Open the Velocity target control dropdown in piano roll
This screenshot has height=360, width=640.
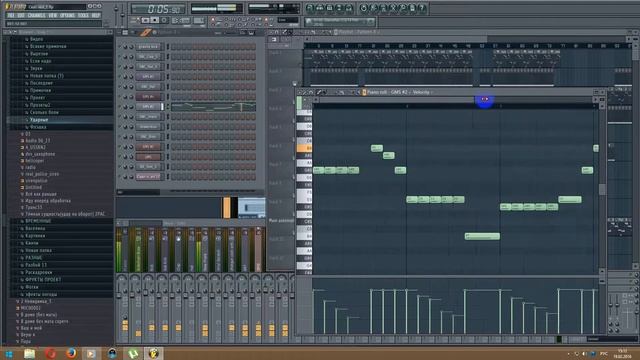(422, 92)
